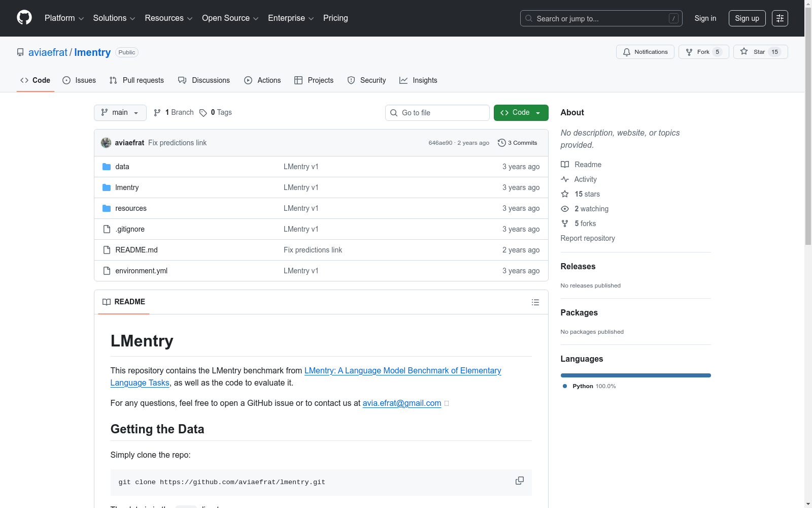Open the avia.efrat@gmail.com email link
812x508 pixels.
(401, 403)
